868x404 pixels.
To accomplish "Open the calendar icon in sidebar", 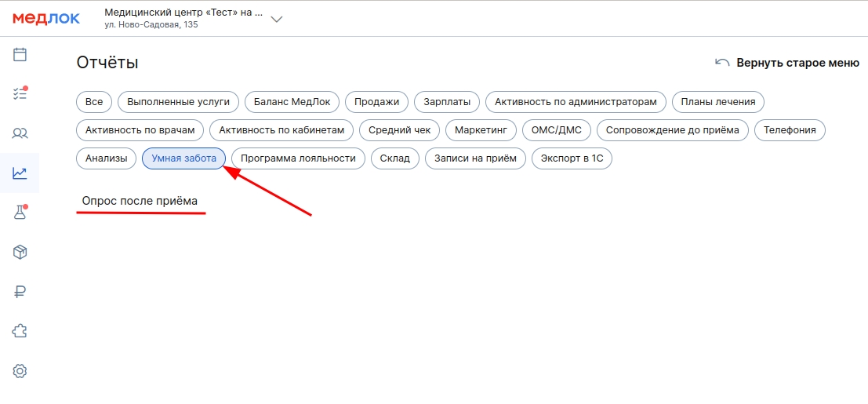I will [x=20, y=54].
